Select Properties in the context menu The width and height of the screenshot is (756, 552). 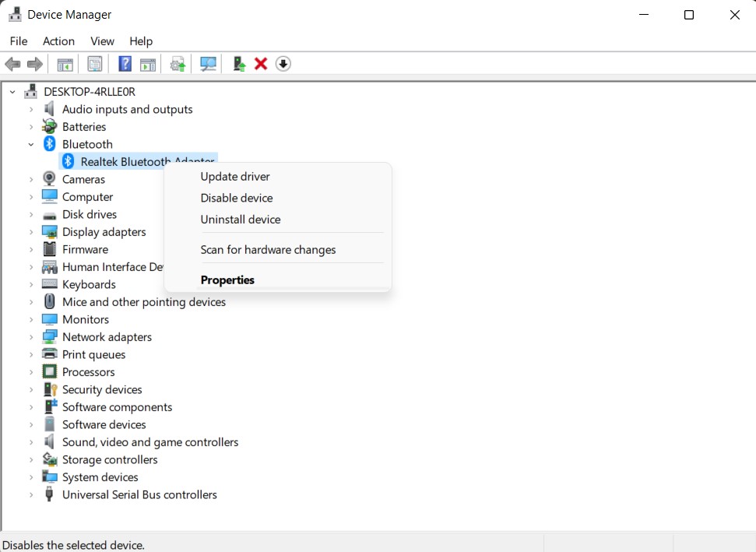(x=227, y=280)
